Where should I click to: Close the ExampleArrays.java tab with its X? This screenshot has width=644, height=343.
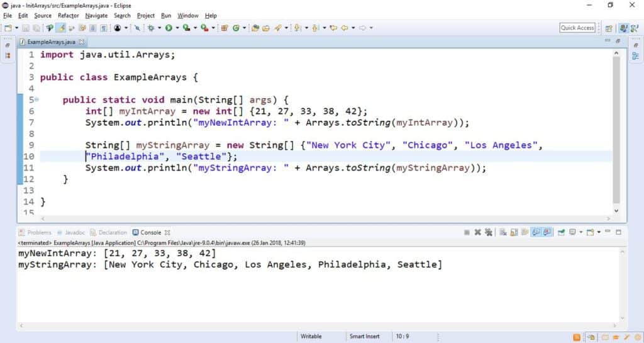(81, 42)
